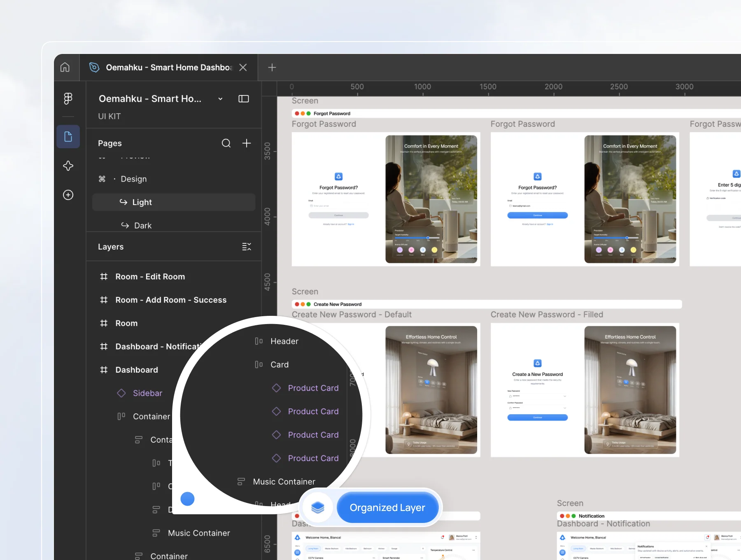Search pages with the magnifier icon
741x560 pixels.
click(226, 143)
